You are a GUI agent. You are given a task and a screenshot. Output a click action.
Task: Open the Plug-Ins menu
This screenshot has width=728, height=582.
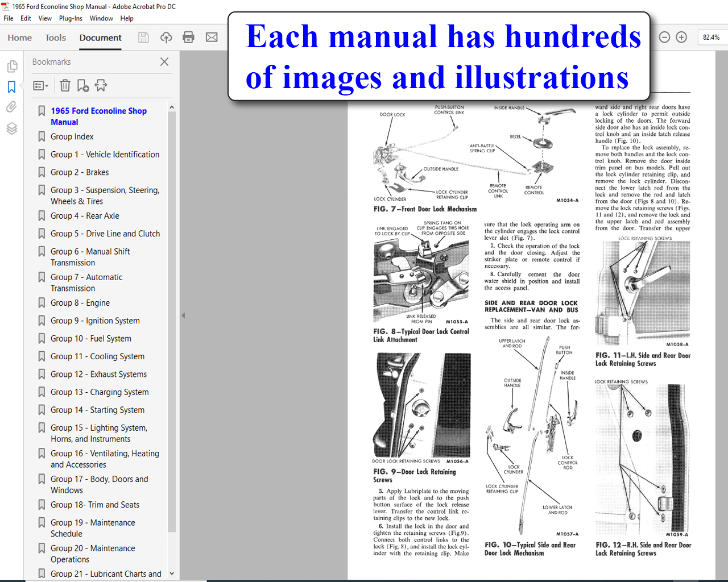click(71, 18)
